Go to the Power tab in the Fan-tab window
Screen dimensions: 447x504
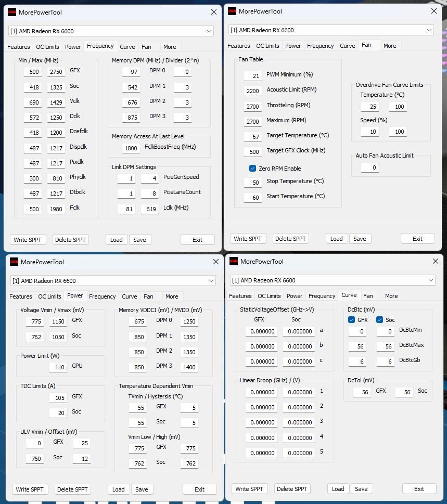coord(293,46)
